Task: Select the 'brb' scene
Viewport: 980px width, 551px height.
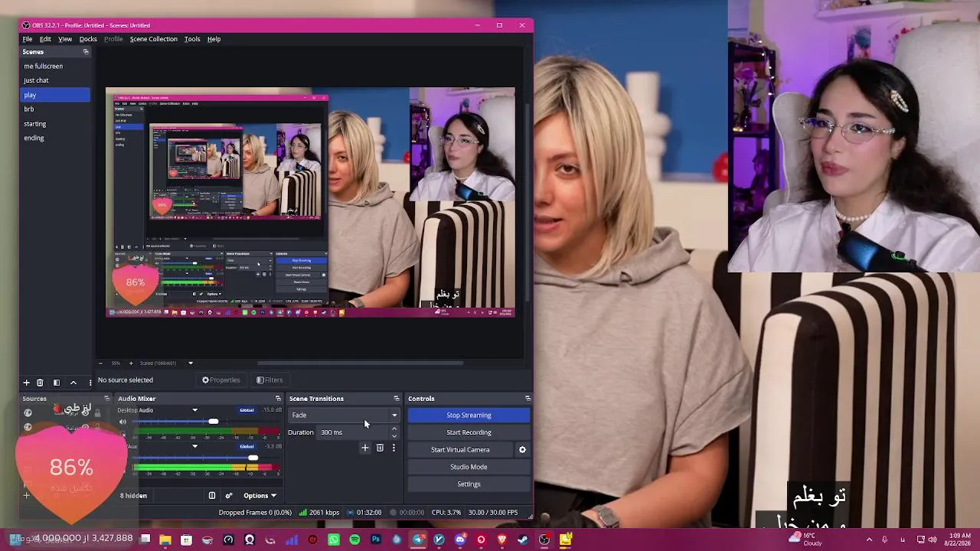Action: (x=55, y=109)
